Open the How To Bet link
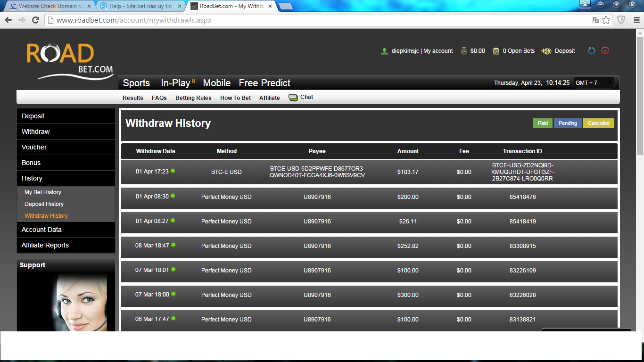Screen dimensions: 644x362 (236, 98)
